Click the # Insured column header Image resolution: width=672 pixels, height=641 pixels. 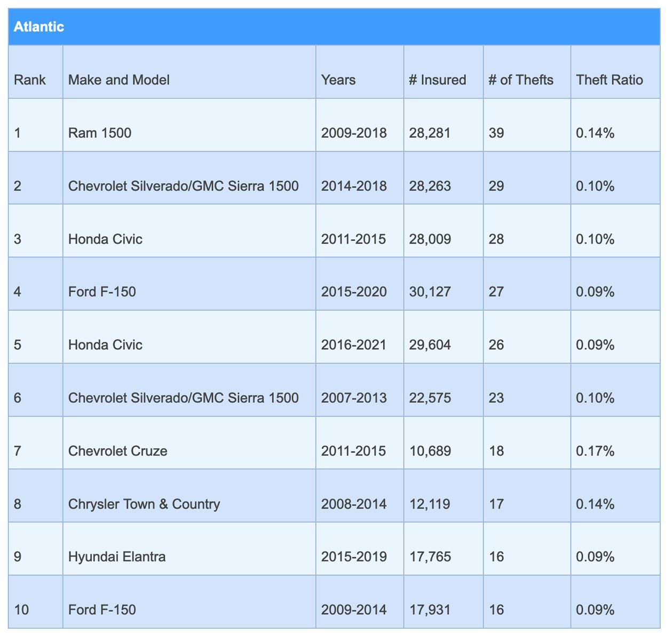(x=438, y=80)
